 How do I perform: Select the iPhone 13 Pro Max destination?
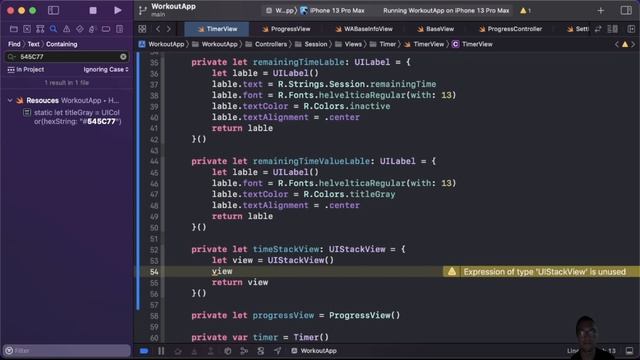pos(332,11)
